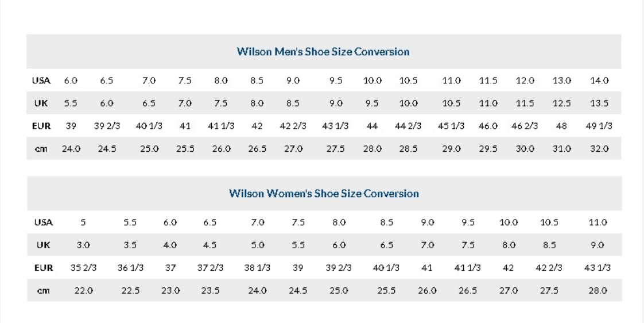Select the USA row label in men's table
This screenshot has height=323, width=644.
41,80
